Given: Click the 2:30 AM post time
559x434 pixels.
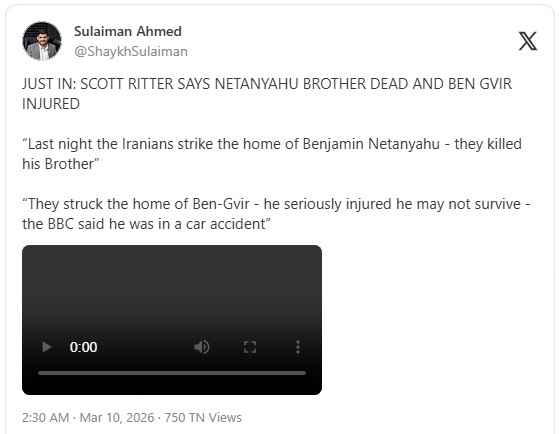Looking at the screenshot, I should pos(45,418).
